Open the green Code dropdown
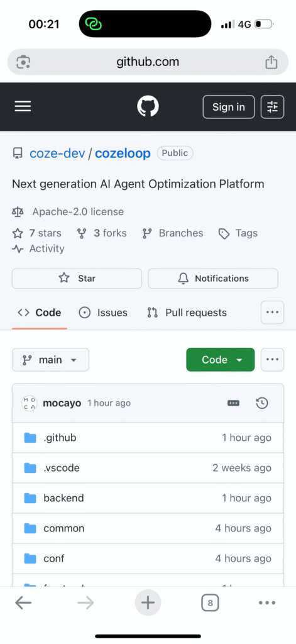Screen dimensions: 296x644 coord(221,360)
